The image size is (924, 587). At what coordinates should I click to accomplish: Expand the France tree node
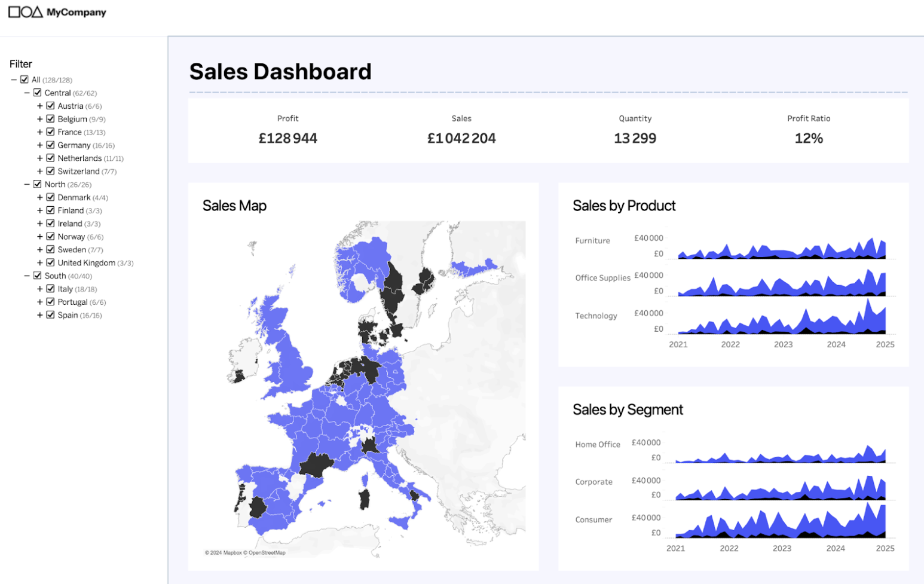tap(40, 132)
